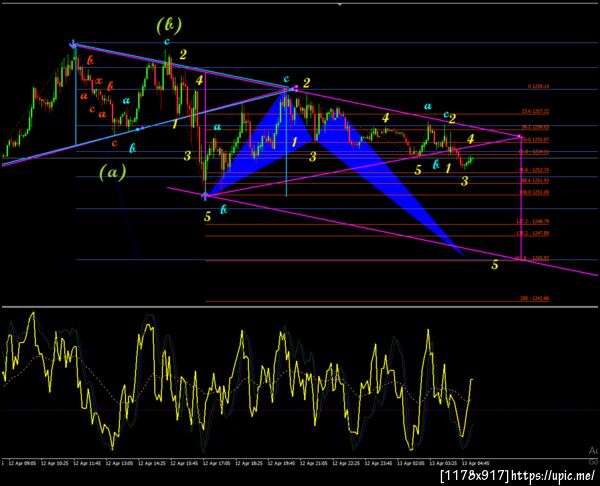Image resolution: width=600 pixels, height=486 pixels.
Task: Select the 100.0 Fibonacci level label
Action: 535,192
